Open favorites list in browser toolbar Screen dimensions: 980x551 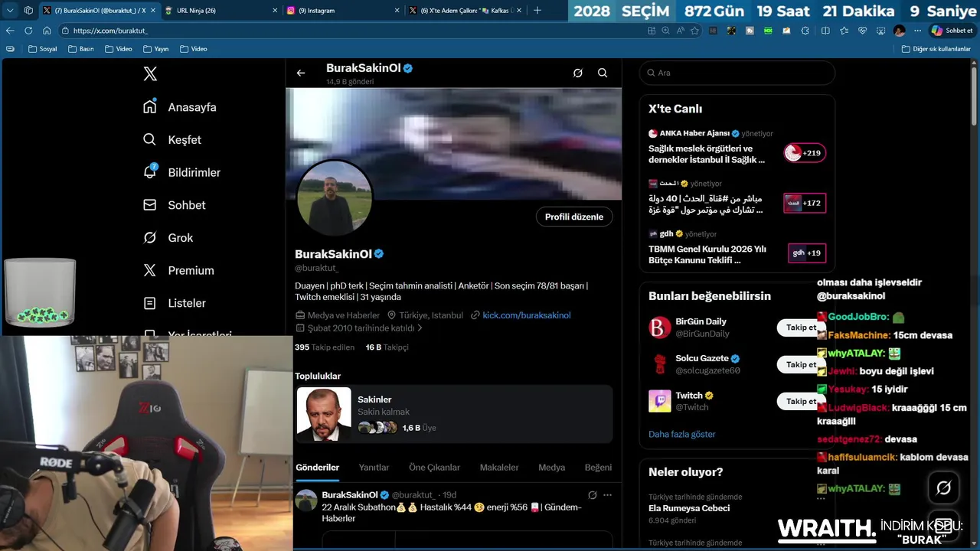tap(844, 31)
